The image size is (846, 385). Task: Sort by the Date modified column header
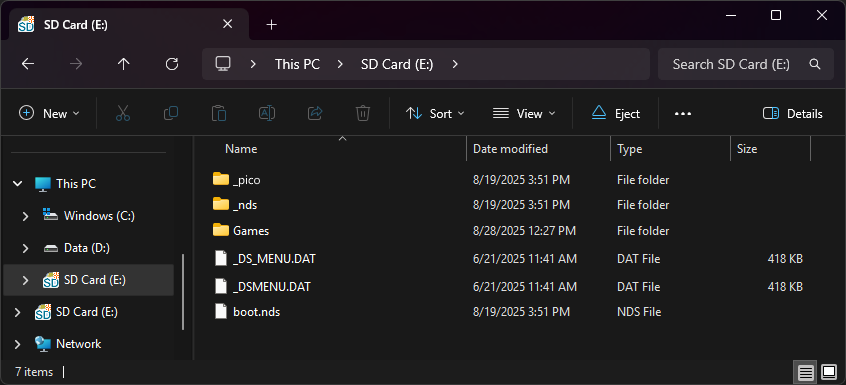coord(510,149)
